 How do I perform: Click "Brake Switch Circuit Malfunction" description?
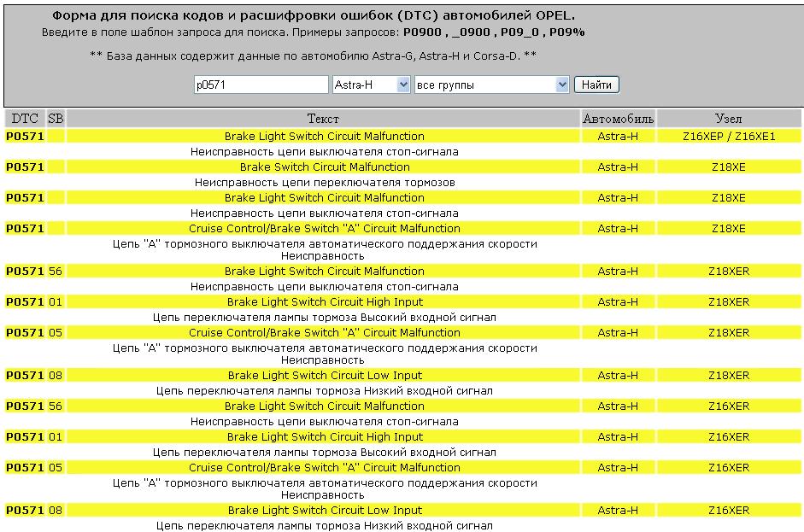pos(324,167)
